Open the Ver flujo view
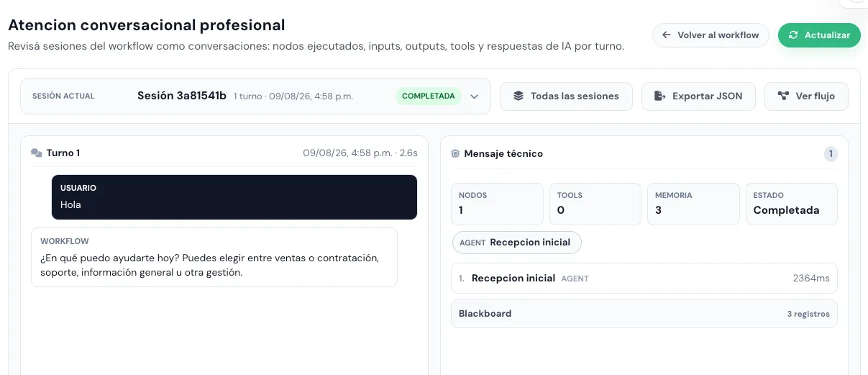Screen dimensions: 868x375 pos(806,96)
